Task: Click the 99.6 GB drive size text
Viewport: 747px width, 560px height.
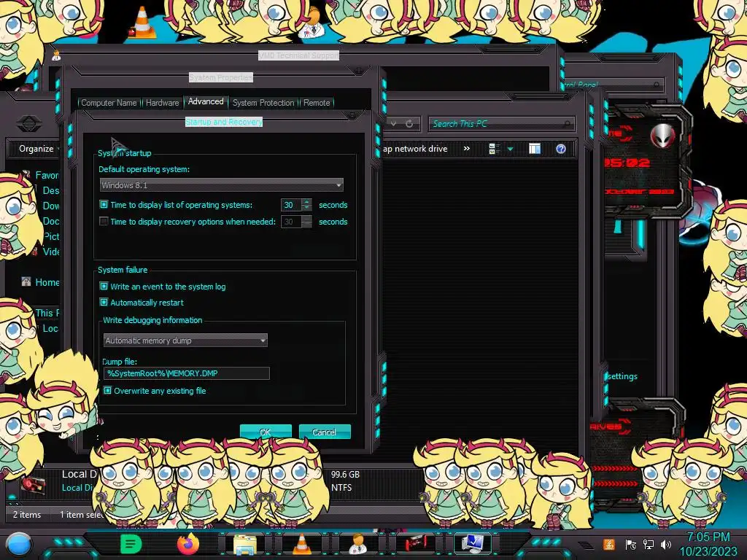Action: click(345, 474)
